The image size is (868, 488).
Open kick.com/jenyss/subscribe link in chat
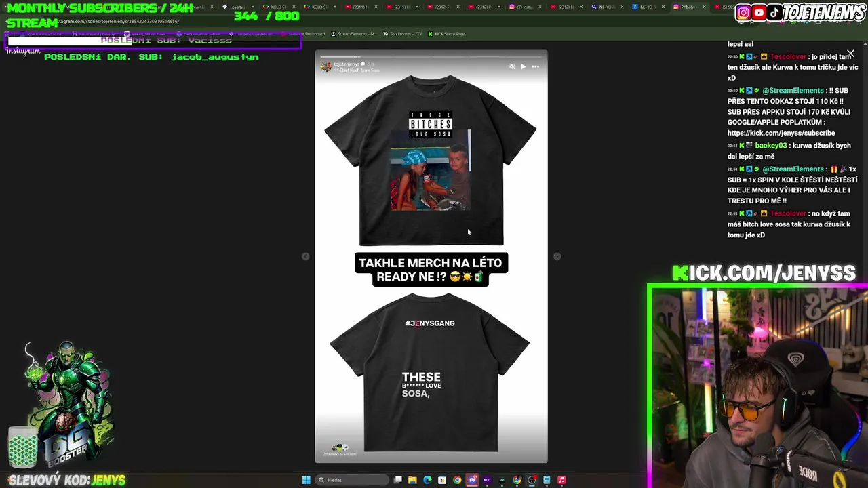click(781, 133)
